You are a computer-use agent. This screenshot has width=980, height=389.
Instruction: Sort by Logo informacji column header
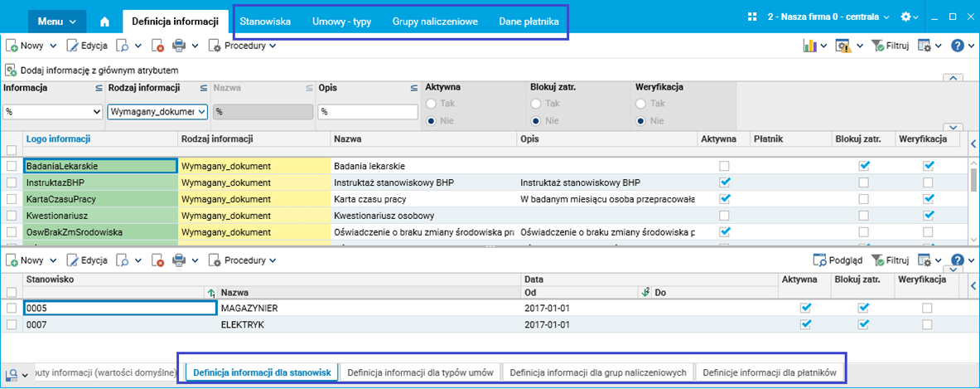(59, 139)
